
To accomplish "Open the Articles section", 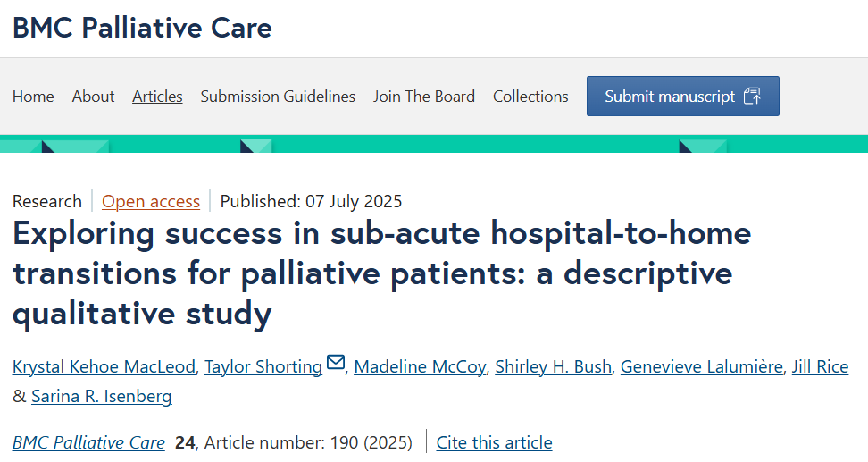I will coord(157,97).
